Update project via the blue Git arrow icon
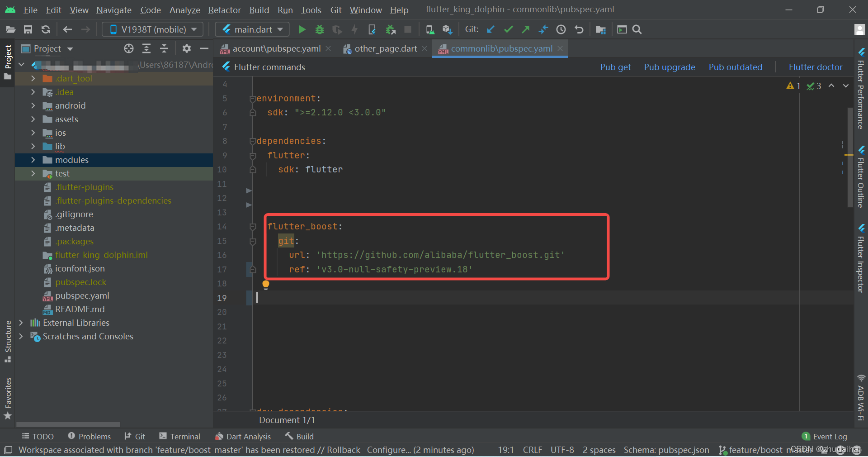This screenshot has width=868, height=457. point(491,29)
